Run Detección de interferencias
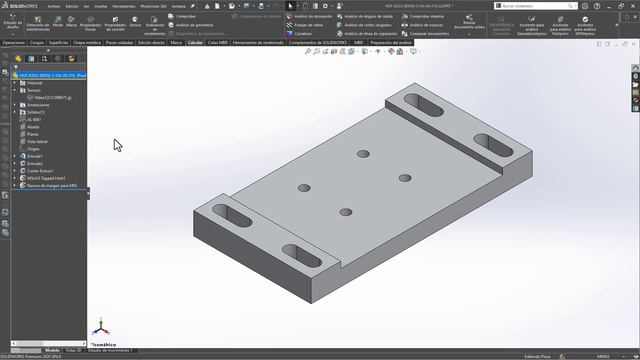Image resolution: width=640 pixels, height=360 pixels. pos(38,23)
